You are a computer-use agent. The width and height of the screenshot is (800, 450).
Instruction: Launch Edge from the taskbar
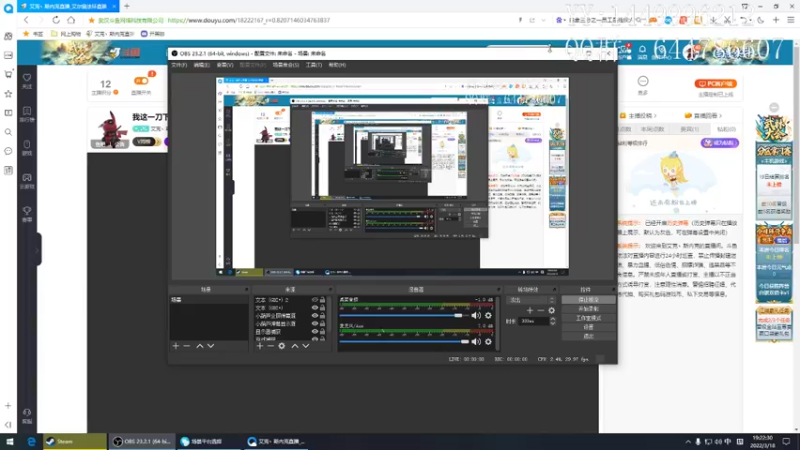pos(31,441)
